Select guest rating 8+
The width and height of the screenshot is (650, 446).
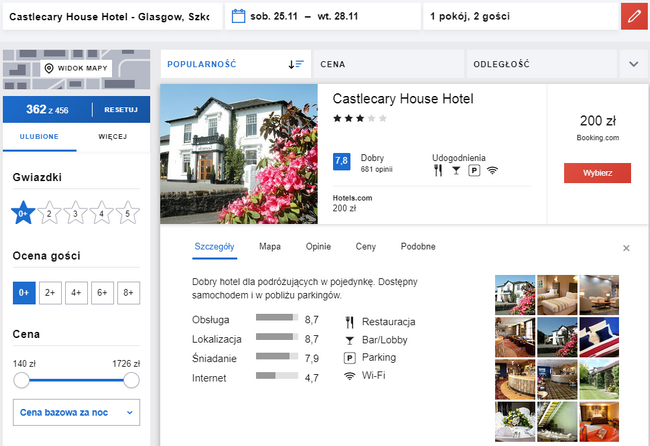click(129, 293)
